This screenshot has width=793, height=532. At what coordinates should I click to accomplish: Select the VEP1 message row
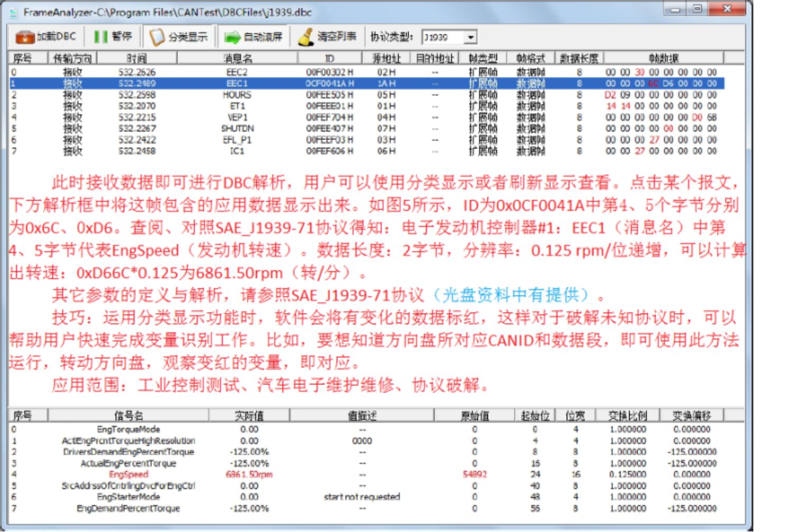[x=366, y=117]
